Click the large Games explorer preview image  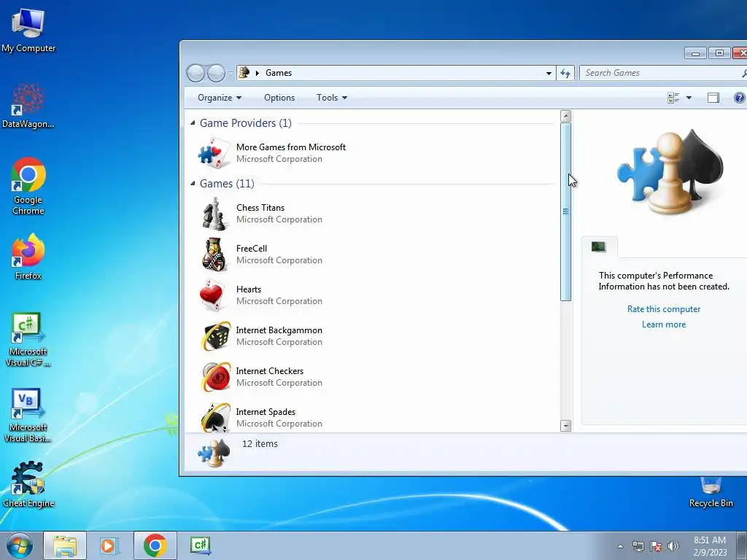(x=670, y=172)
